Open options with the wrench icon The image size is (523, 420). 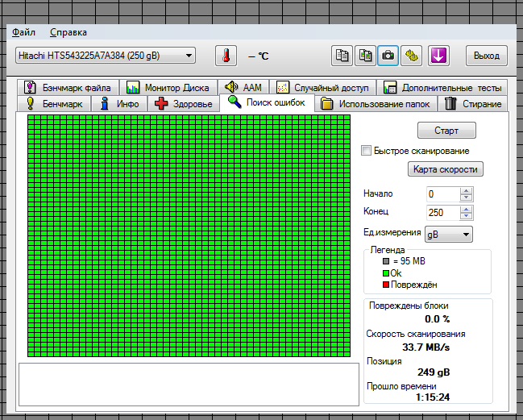point(411,56)
